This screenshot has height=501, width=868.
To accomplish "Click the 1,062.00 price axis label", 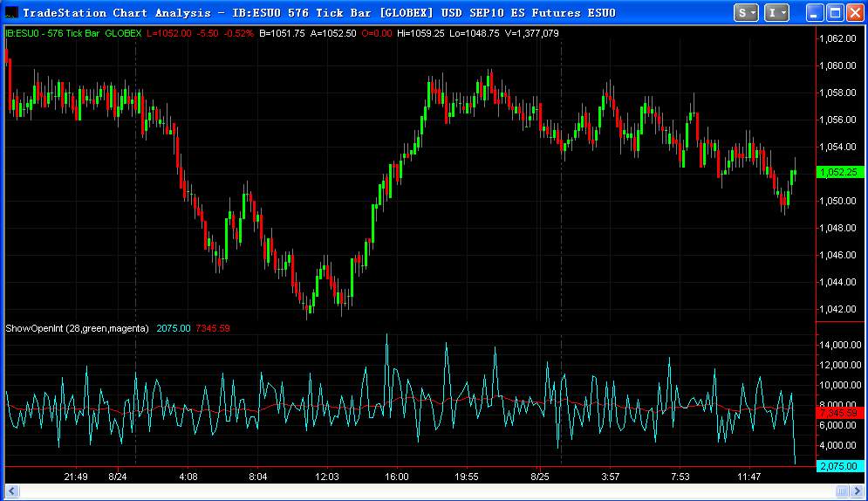I will [837, 38].
